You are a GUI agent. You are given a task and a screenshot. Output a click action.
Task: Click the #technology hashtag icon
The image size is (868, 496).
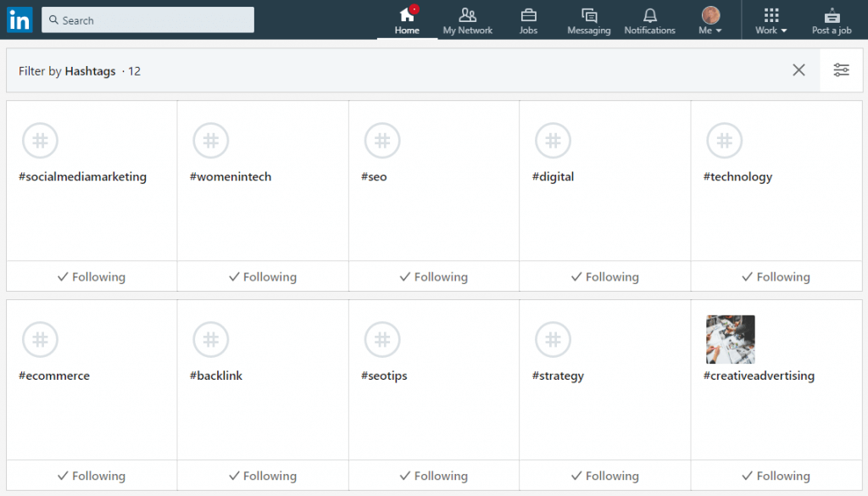(724, 141)
